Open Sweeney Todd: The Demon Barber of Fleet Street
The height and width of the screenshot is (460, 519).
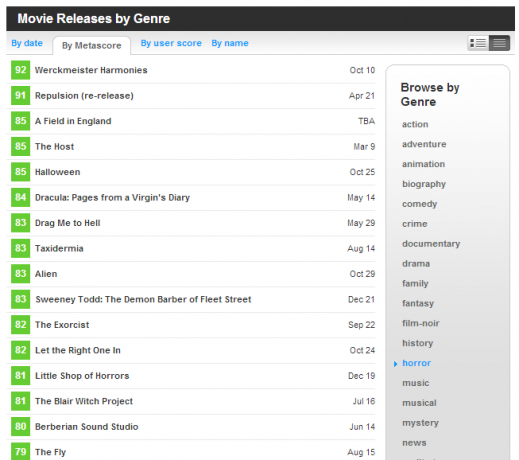click(143, 299)
